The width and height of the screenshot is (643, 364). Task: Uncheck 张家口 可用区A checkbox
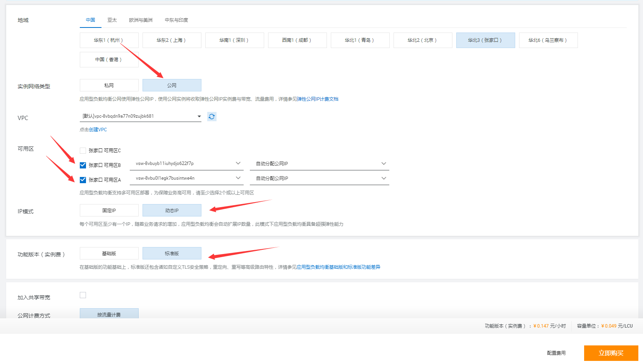[x=83, y=180]
